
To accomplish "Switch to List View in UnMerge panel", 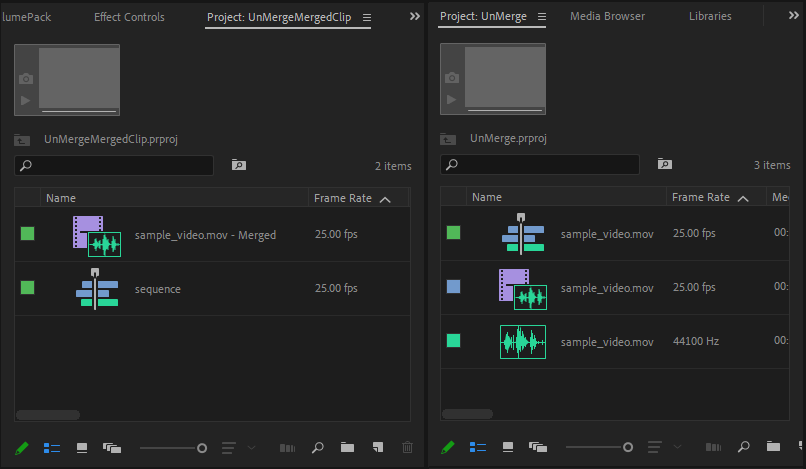I will point(478,447).
